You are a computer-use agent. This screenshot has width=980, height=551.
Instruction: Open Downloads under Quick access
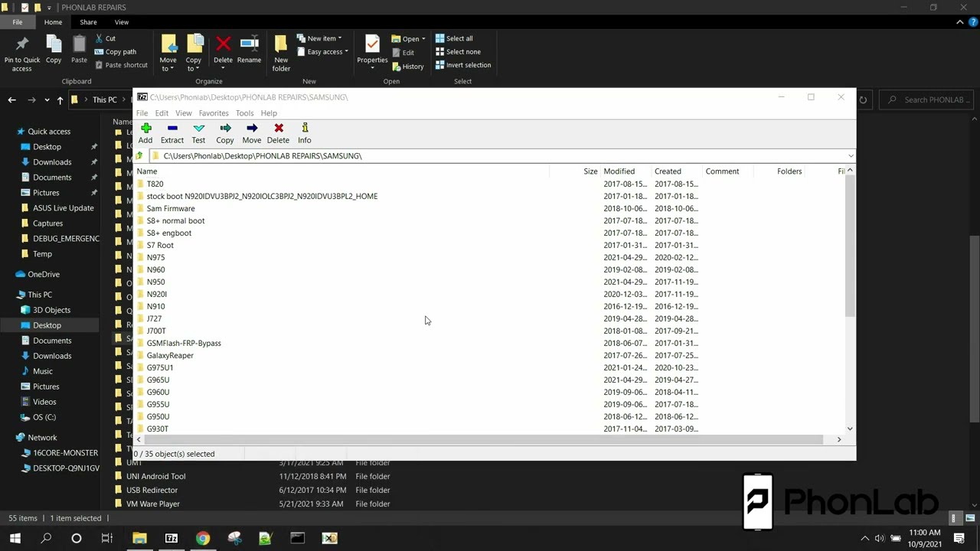tap(52, 162)
